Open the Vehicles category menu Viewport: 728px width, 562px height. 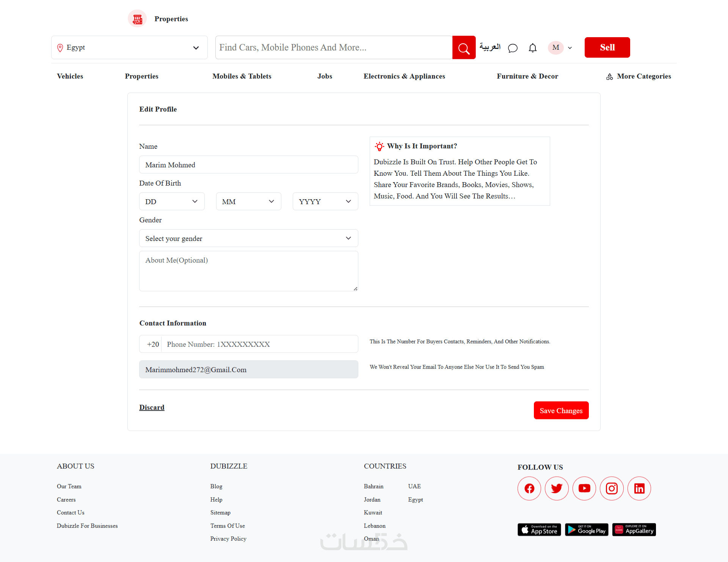coord(70,76)
